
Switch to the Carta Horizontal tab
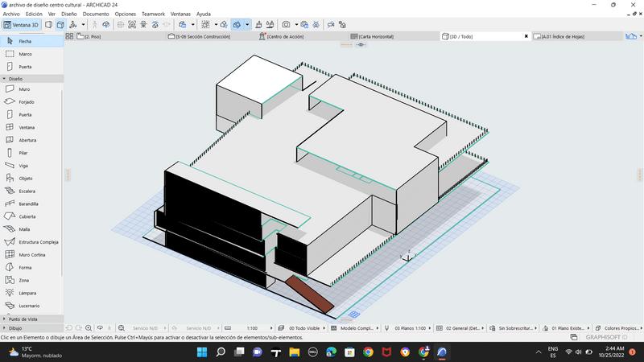tap(375, 36)
